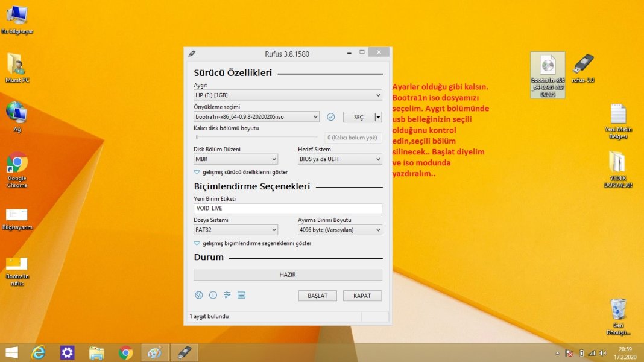Click the Kalıcı disk bölümü boyutu slider
Image resolution: width=644 pixels, height=362 pixels.
(x=256, y=138)
